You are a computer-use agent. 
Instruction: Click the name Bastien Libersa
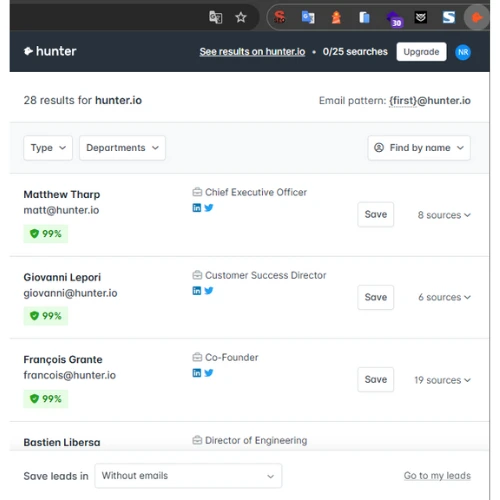point(62,442)
